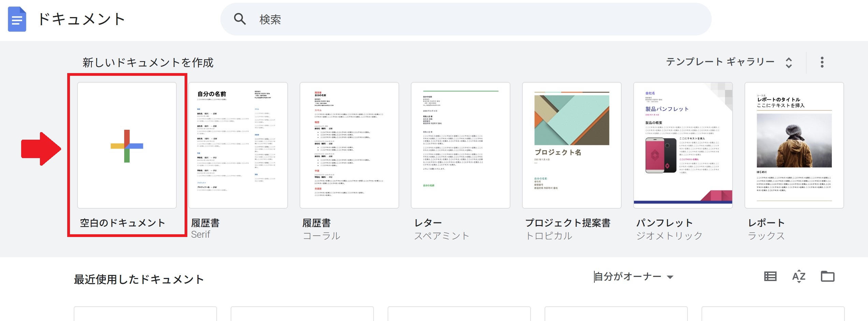
Task: Click the colorful plus blank document icon
Action: 127,146
